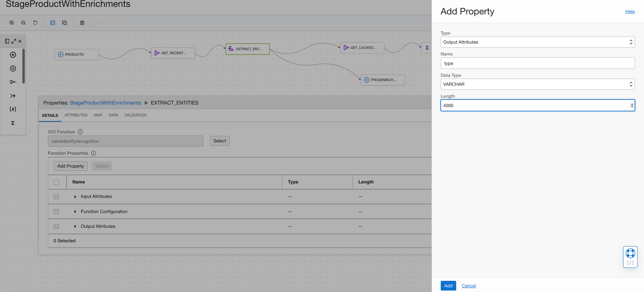
Task: Click the Cancel link
Action: pos(468,286)
